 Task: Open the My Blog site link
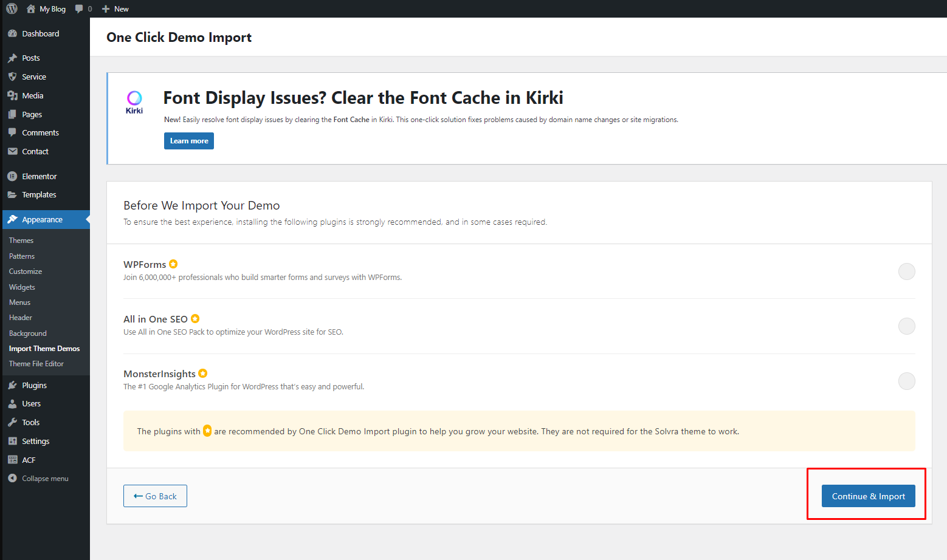(52, 9)
